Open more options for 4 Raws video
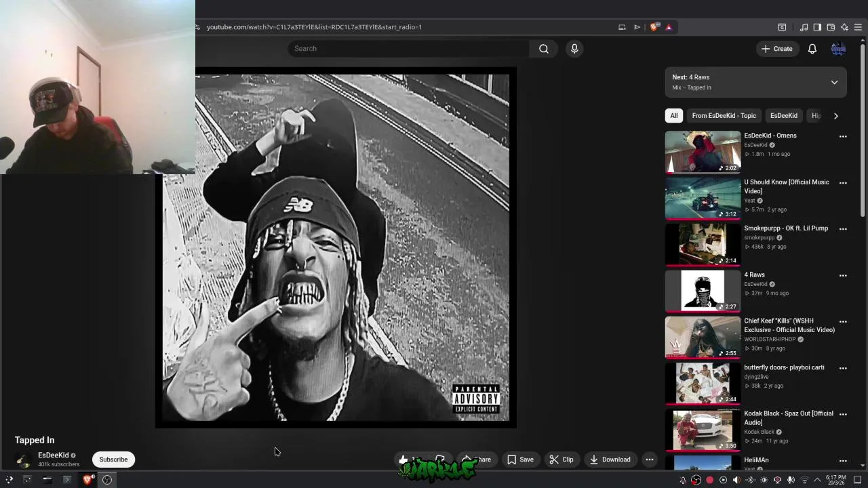Screen dimensions: 868x488 843,276
